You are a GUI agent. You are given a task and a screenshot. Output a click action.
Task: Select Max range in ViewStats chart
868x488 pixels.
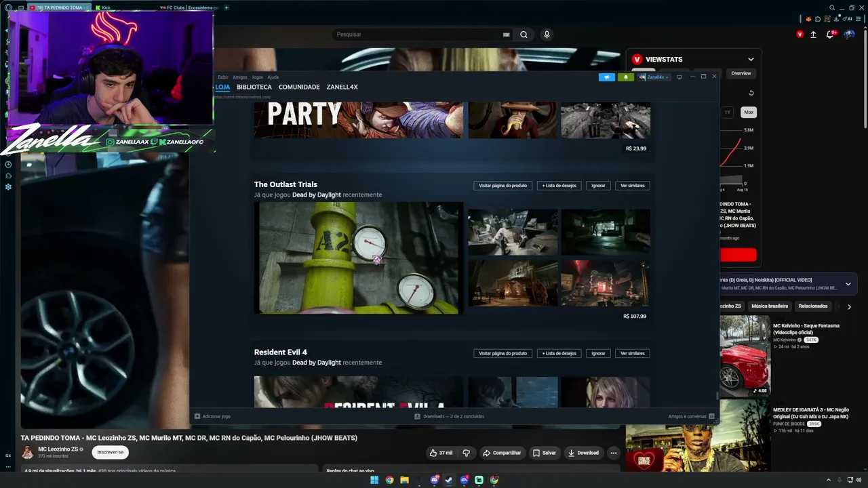749,112
